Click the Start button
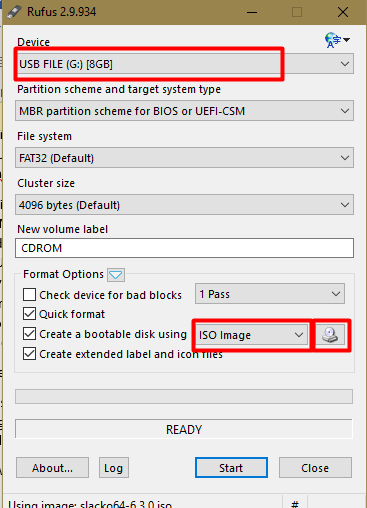 coord(231,468)
